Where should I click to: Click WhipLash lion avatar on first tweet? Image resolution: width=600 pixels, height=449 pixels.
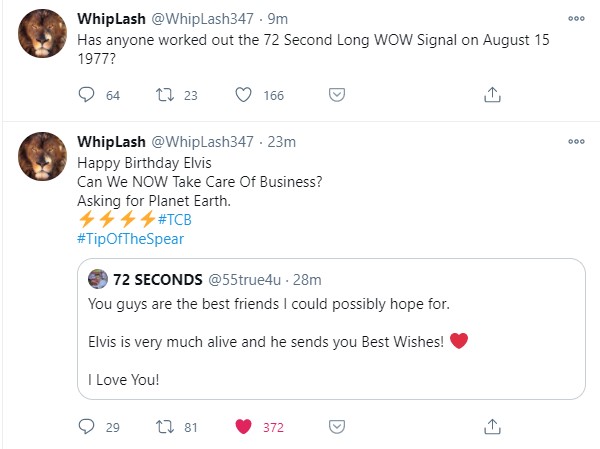click(44, 33)
